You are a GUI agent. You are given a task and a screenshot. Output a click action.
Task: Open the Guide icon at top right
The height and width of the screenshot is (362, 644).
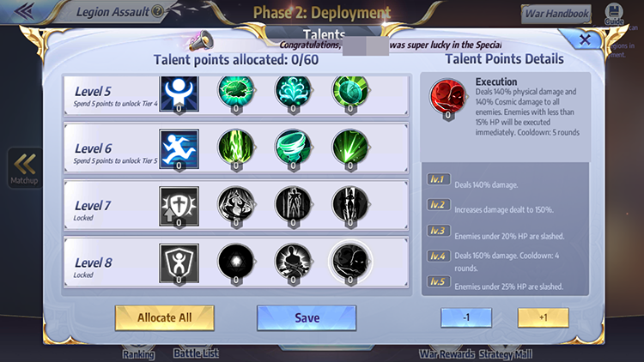pos(614,14)
